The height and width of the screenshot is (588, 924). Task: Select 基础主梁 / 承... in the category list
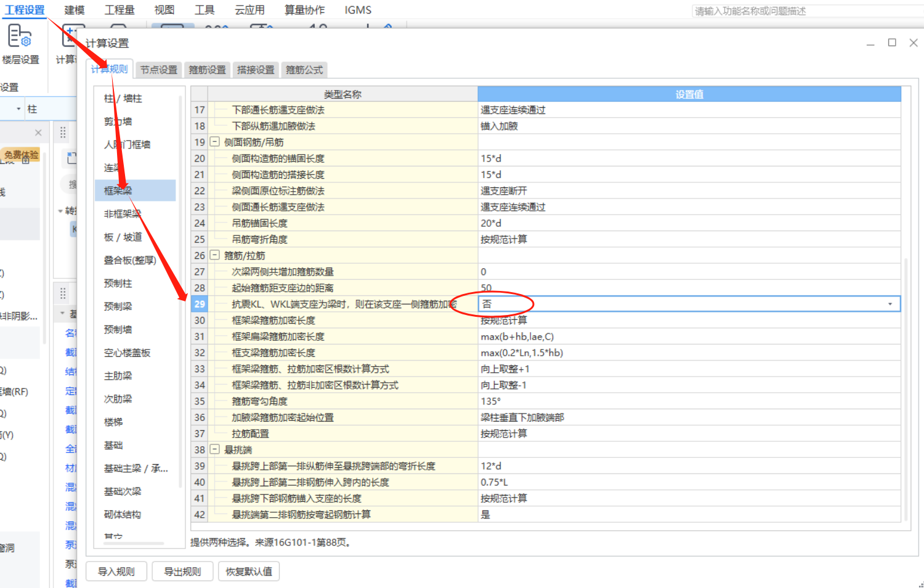tap(136, 468)
